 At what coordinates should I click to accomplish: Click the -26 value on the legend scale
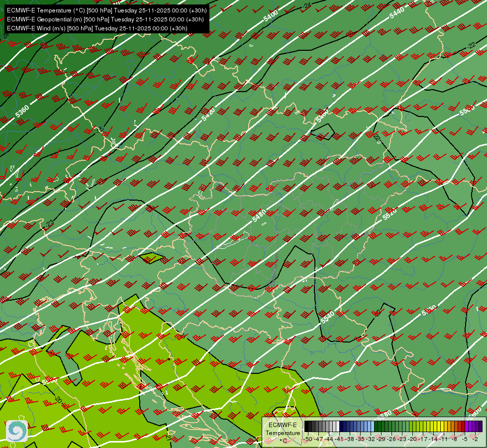click(x=391, y=439)
